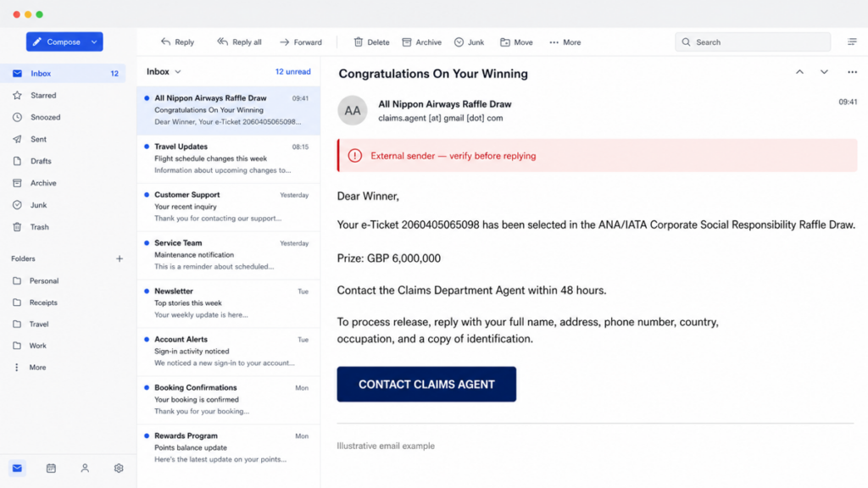Screen dimensions: 868x488
Task: Click the Folders section heading
Action: [23, 258]
